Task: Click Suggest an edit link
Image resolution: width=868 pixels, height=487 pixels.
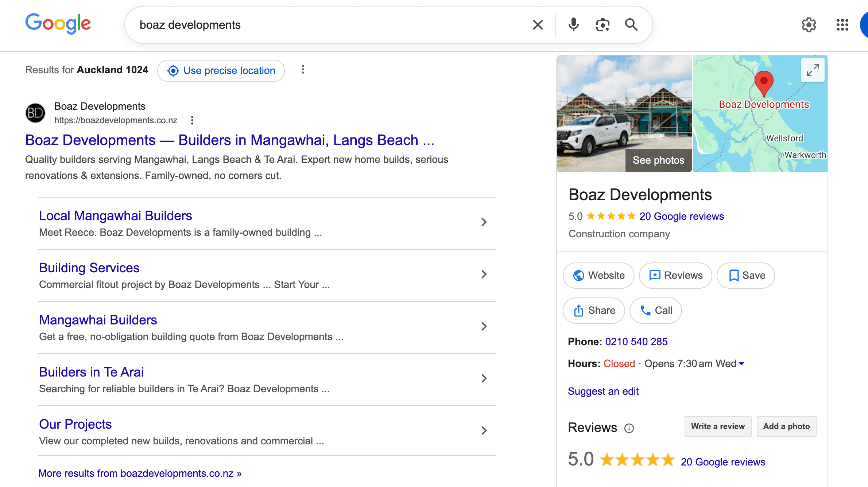Action: click(603, 391)
